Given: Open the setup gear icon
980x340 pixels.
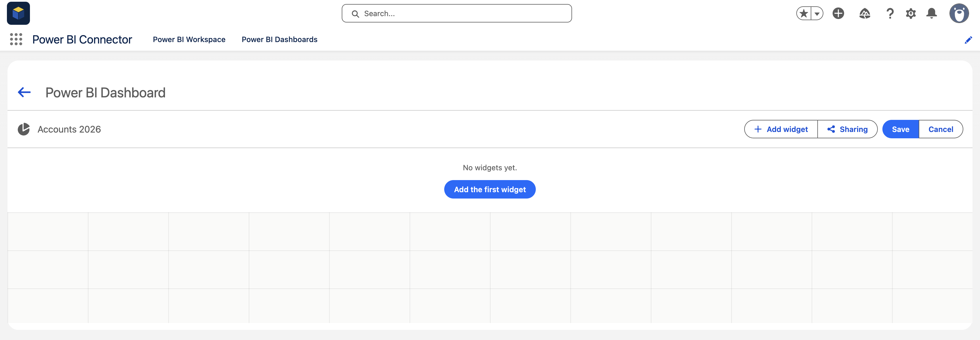Looking at the screenshot, I should point(911,14).
